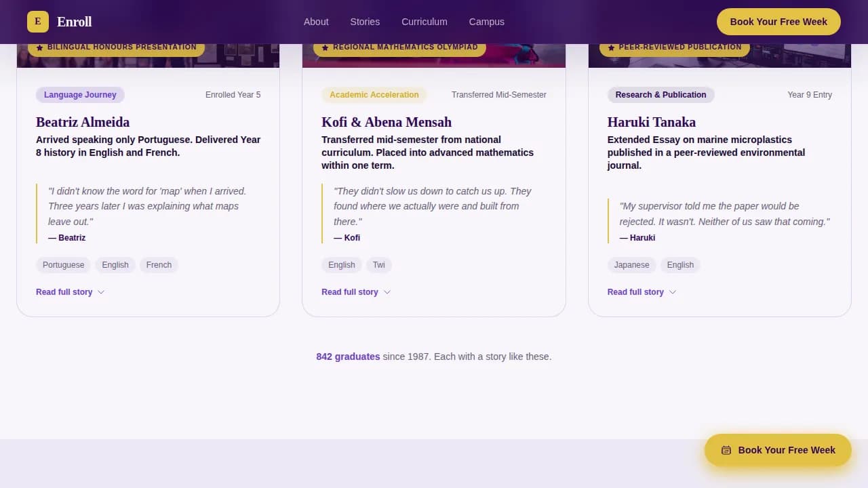Click header Book Your Free Week button
Image resolution: width=868 pixels, height=488 pixels.
click(x=778, y=22)
